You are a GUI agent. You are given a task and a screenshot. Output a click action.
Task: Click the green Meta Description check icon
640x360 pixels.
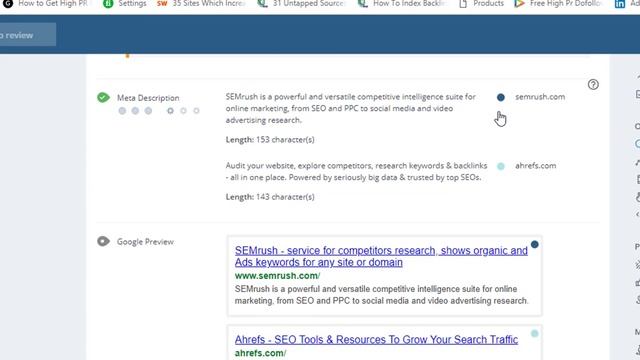click(103, 98)
